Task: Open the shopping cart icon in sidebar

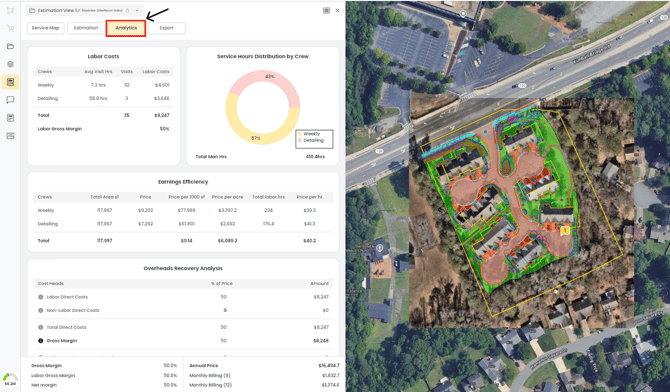Action: 10,29
